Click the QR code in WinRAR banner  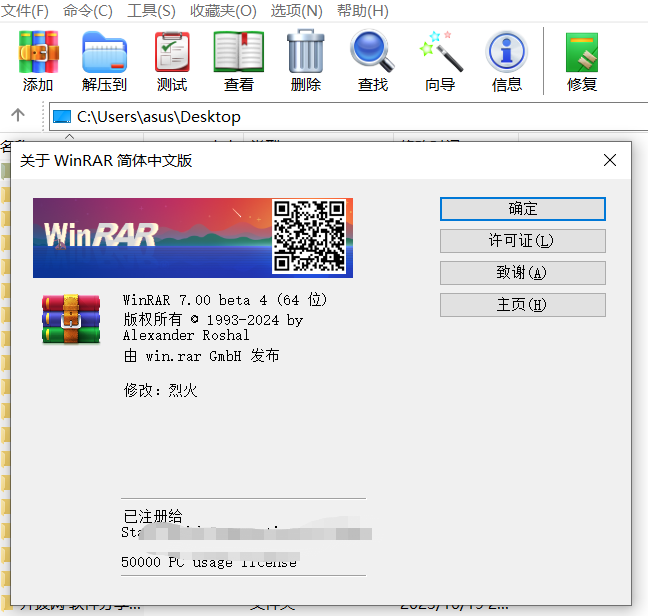(x=309, y=237)
